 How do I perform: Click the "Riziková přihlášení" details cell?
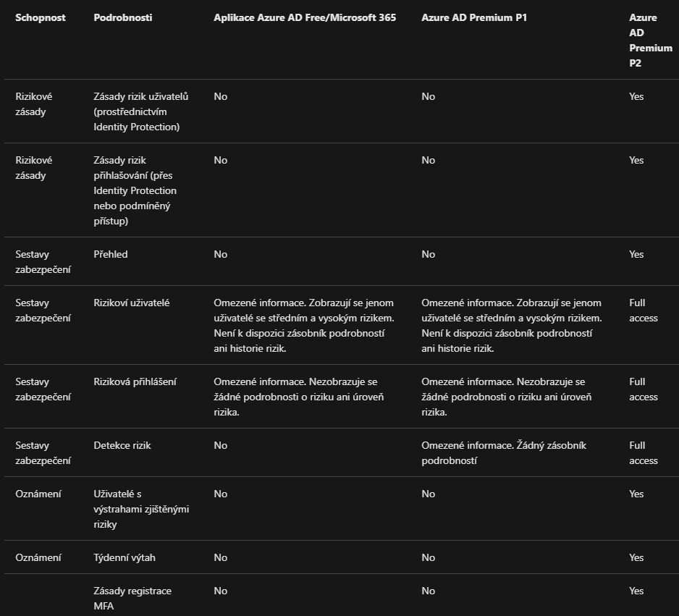point(135,381)
